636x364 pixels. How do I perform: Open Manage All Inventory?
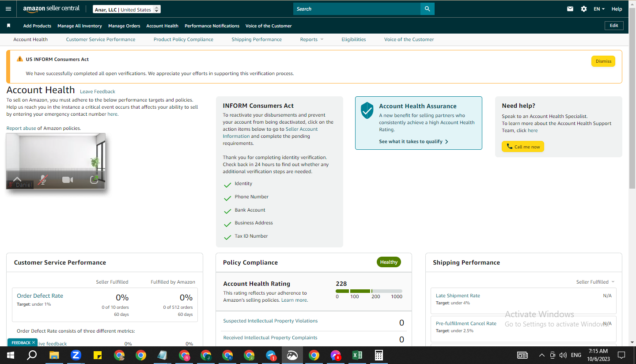coord(79,26)
